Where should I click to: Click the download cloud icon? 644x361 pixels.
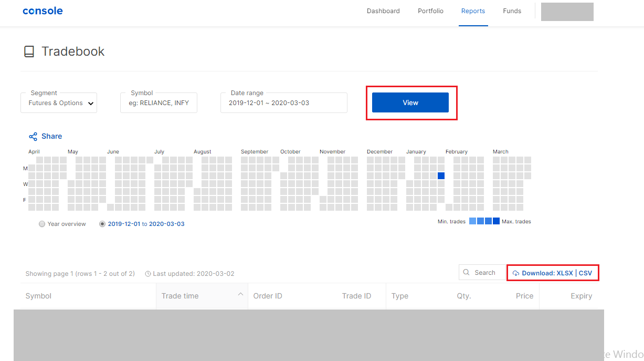click(x=517, y=273)
